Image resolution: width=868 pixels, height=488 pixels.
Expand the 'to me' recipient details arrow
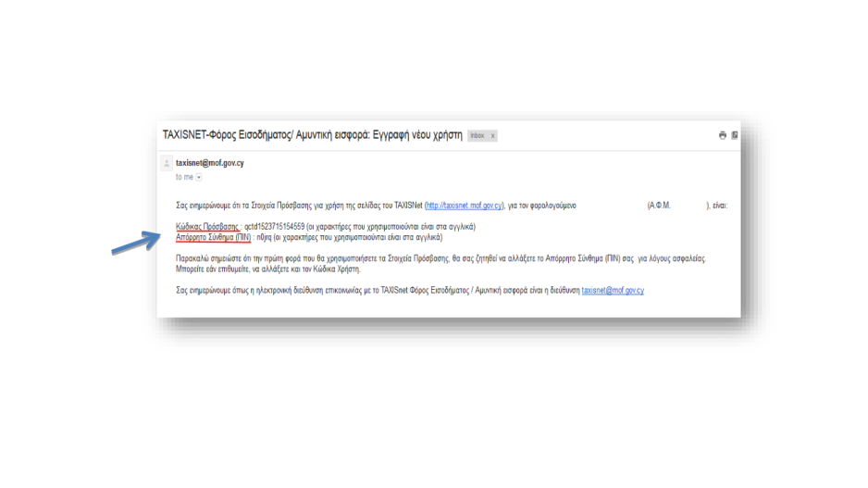[201, 177]
